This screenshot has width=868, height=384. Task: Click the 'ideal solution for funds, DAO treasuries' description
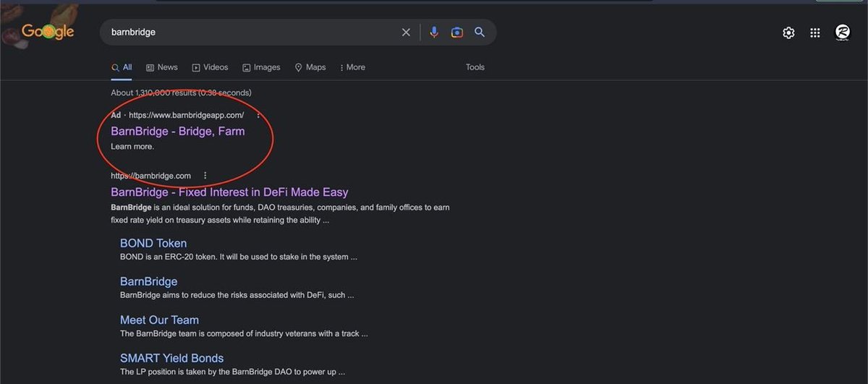tap(280, 213)
